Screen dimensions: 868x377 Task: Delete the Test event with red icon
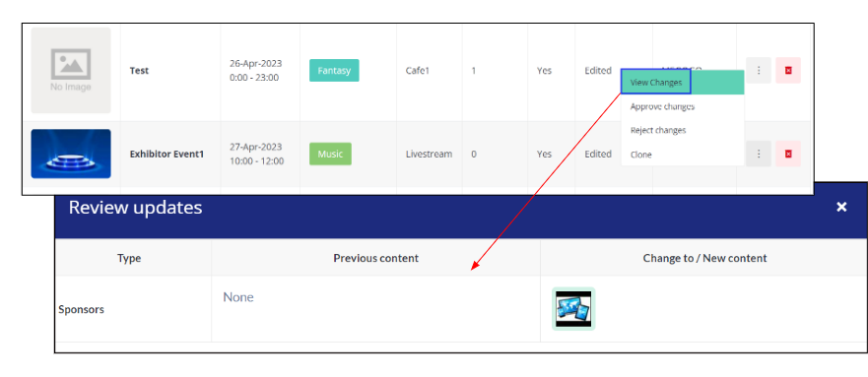tap(788, 70)
